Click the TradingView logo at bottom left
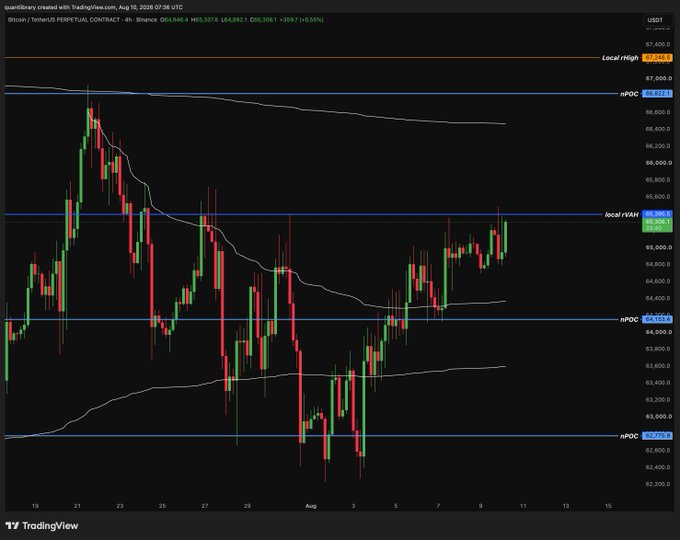The height and width of the screenshot is (540, 680). tap(42, 526)
